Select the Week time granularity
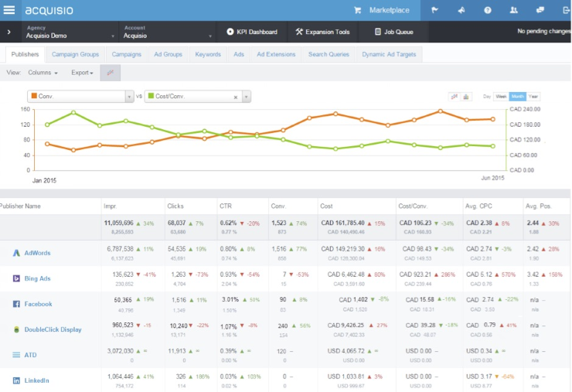 point(501,97)
